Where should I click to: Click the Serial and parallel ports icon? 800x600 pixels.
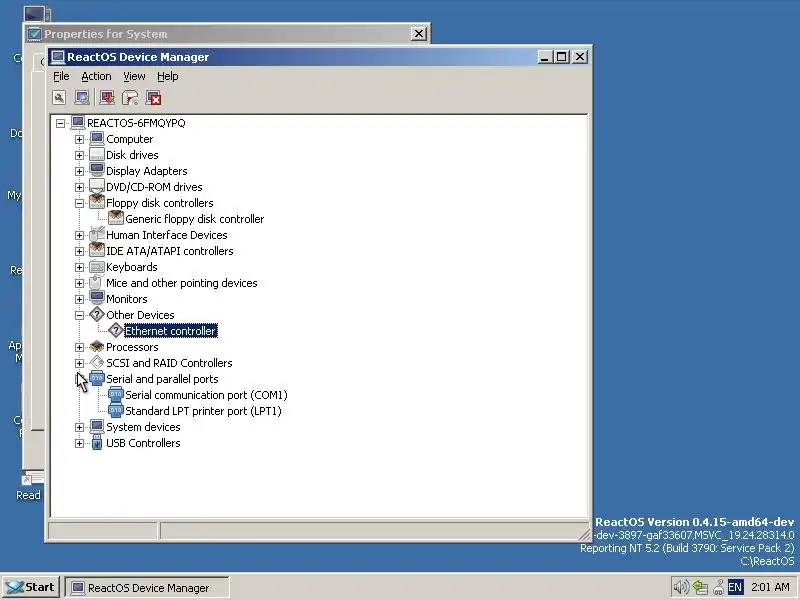pyautogui.click(x=96, y=379)
